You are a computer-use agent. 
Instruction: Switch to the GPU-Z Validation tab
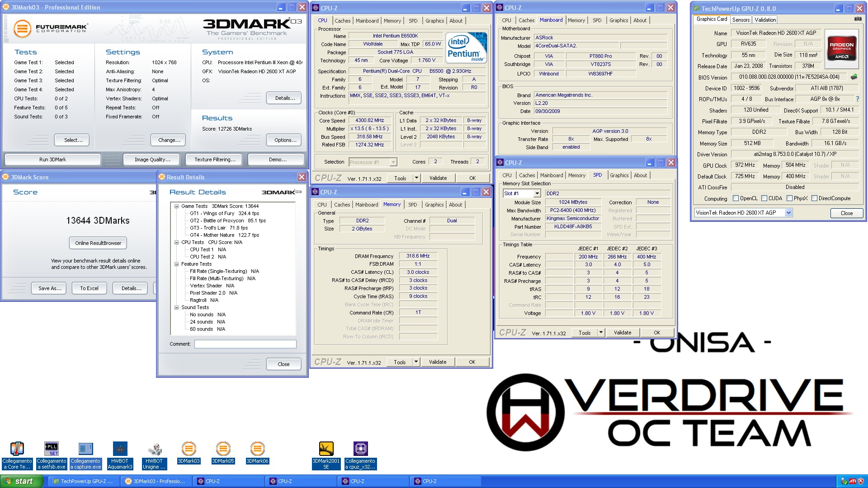(765, 20)
